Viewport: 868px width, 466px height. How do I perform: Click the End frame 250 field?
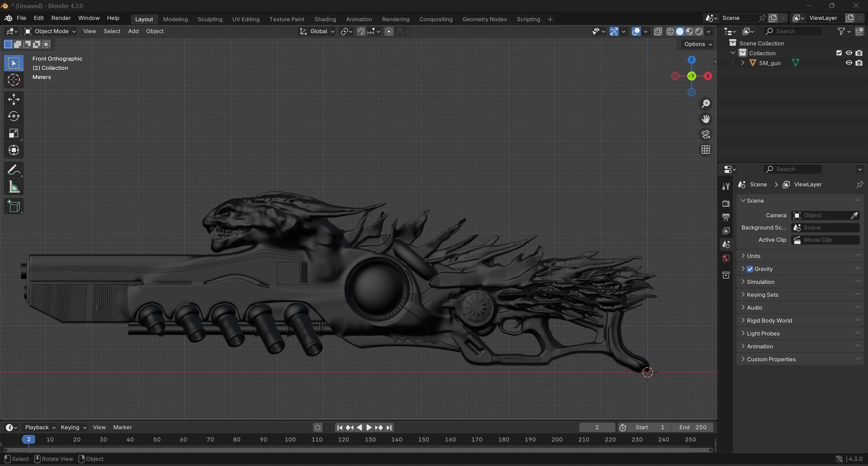pyautogui.click(x=693, y=428)
